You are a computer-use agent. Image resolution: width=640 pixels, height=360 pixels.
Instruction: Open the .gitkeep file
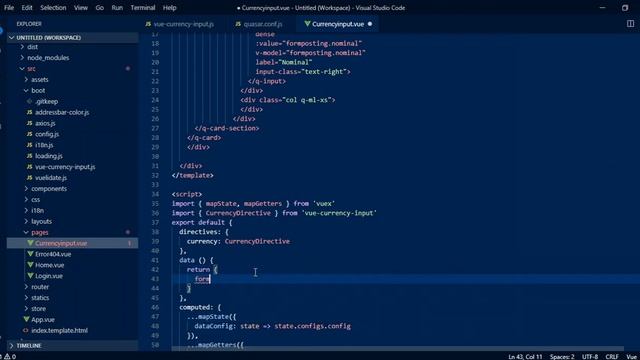tap(73, 101)
